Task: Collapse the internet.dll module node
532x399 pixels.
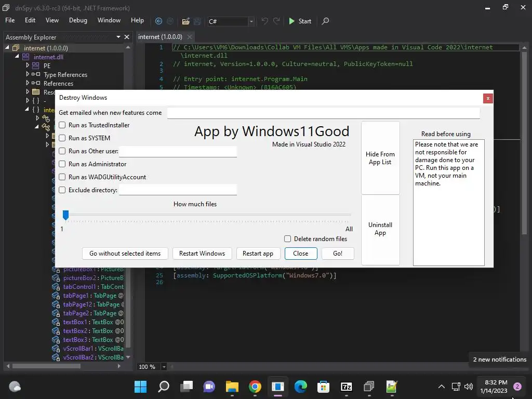Action: 17,57
